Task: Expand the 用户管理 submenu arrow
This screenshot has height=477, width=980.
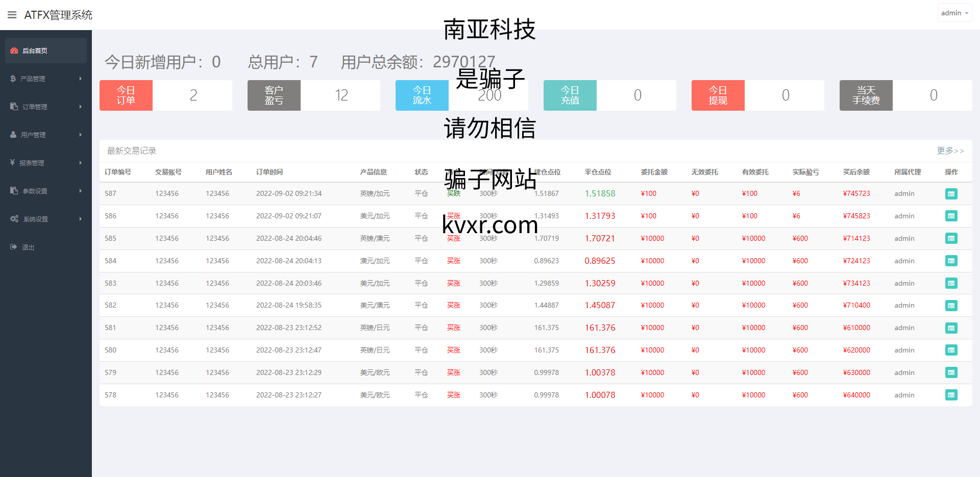Action: [x=81, y=135]
